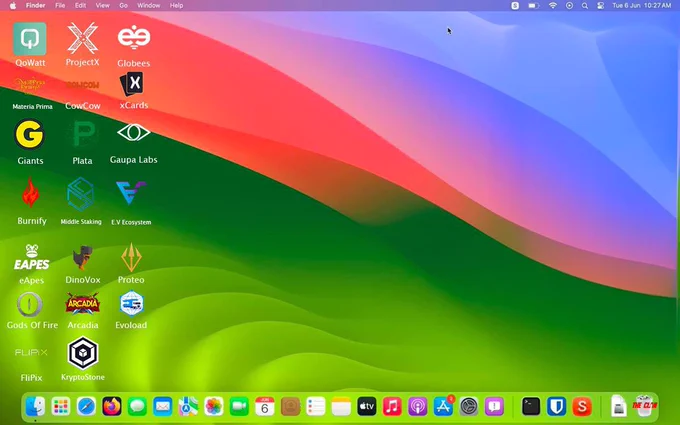Open Bitwarden shield icon in the dock
The height and width of the screenshot is (425, 680).
556,406
